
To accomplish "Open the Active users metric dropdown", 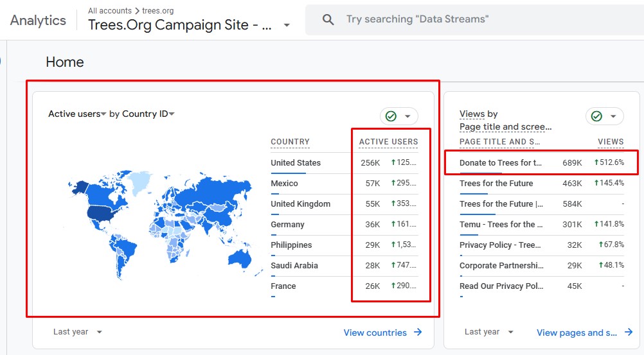I will (x=77, y=114).
